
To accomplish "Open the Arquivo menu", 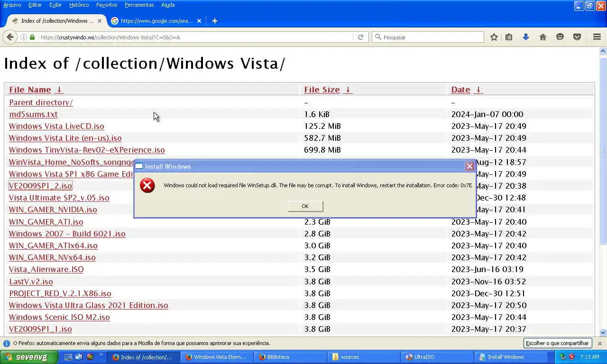I will tap(12, 5).
